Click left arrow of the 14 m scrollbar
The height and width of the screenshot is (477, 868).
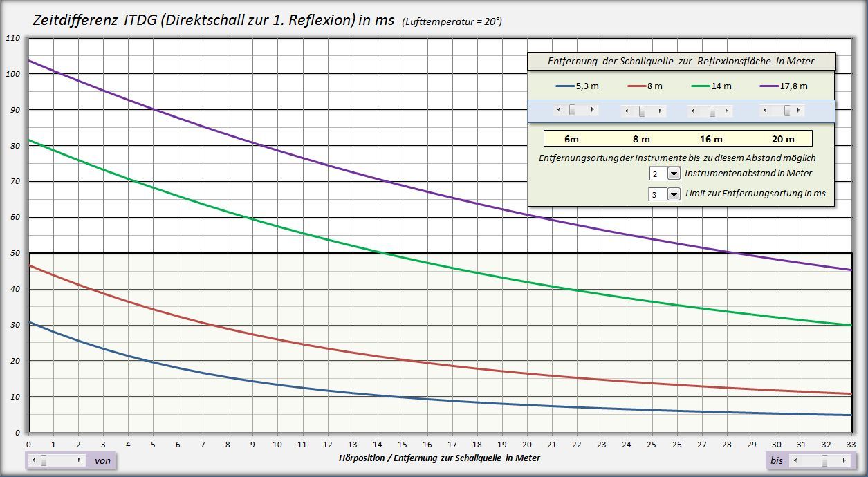694,111
